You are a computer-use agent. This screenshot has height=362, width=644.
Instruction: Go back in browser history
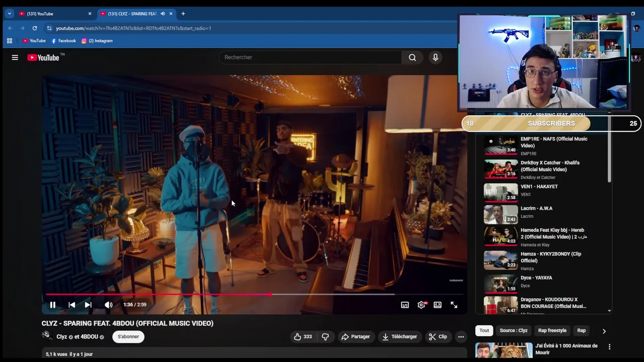[x=10, y=28]
